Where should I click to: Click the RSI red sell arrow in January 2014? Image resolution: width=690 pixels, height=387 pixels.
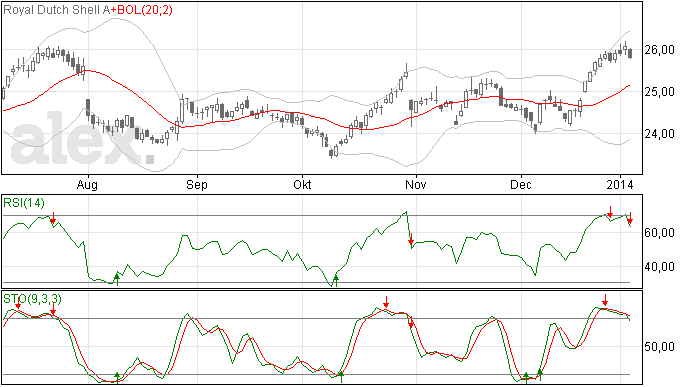pos(630,217)
